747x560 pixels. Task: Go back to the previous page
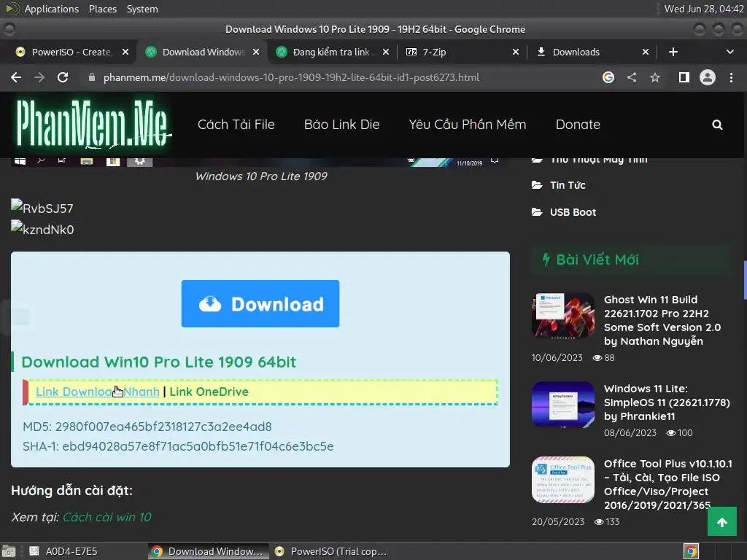tap(16, 77)
